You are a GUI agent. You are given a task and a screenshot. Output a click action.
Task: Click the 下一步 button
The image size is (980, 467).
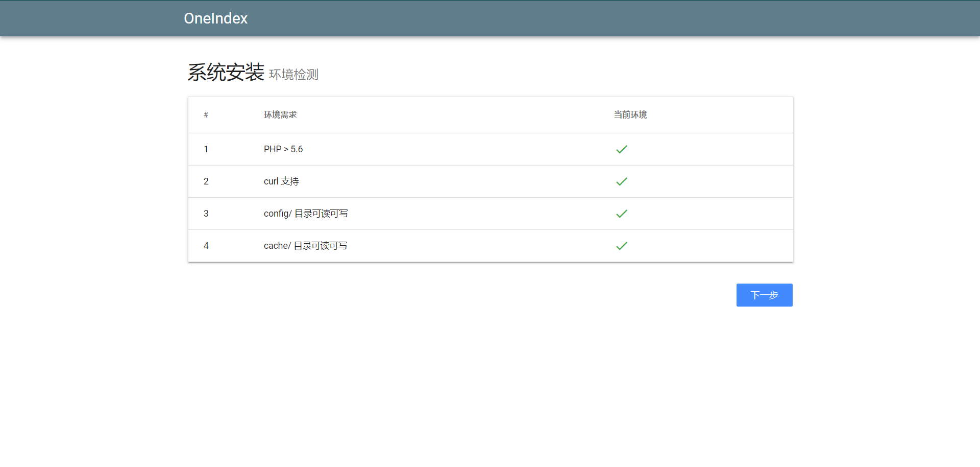764,295
